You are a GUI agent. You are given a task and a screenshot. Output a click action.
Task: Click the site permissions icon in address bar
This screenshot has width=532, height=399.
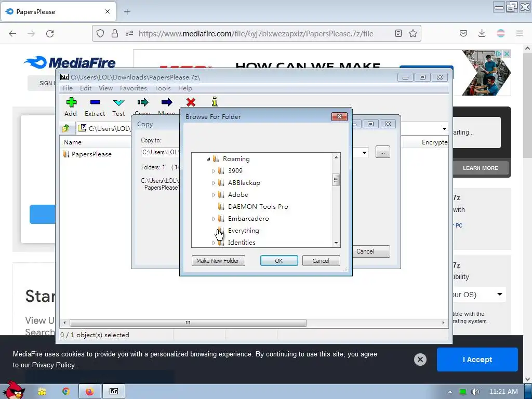click(129, 33)
